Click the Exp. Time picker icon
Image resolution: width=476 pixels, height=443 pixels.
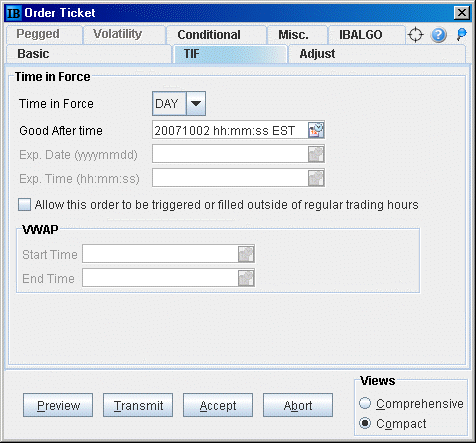tap(316, 178)
